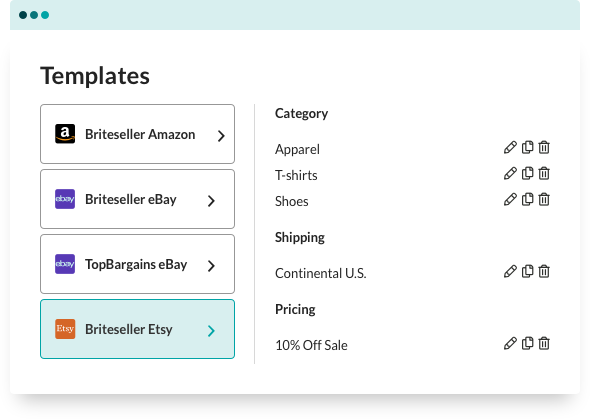Edit the Apparel category template

(510, 147)
